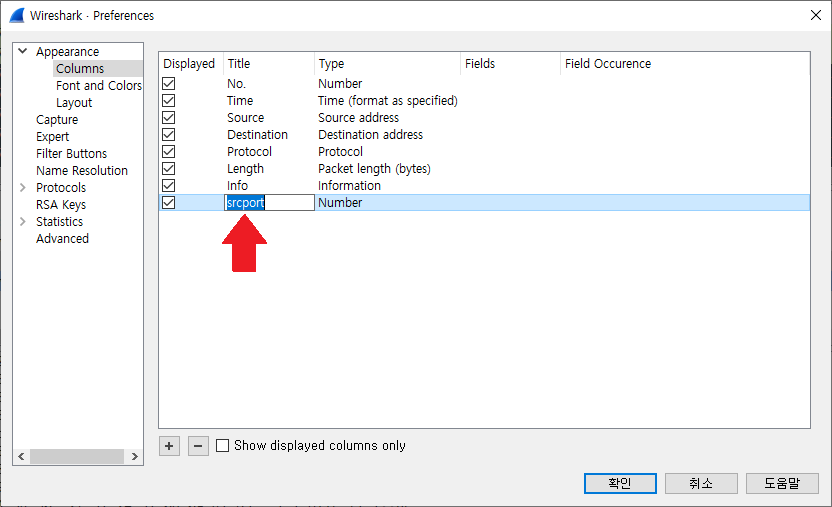Click the 도움말 (Help) button
Image resolution: width=832 pixels, height=507 pixels.
tap(782, 483)
